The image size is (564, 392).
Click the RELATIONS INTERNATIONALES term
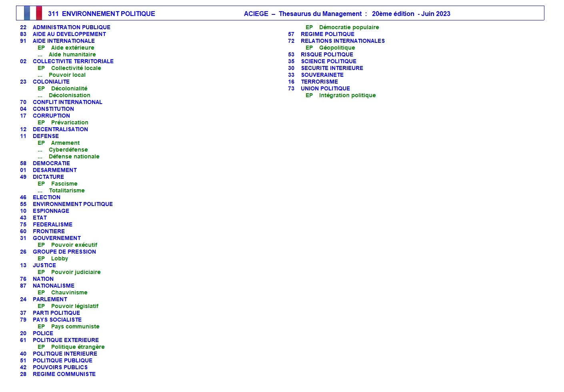tap(342, 41)
